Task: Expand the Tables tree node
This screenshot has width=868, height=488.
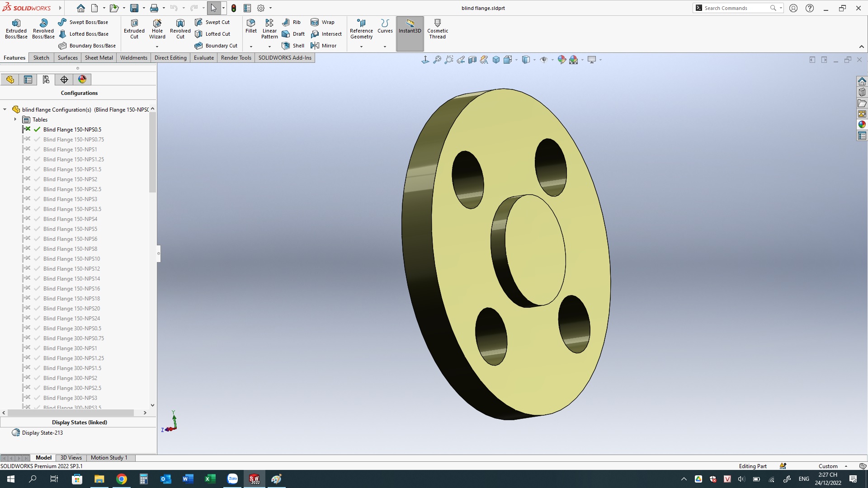Action: 15,120
